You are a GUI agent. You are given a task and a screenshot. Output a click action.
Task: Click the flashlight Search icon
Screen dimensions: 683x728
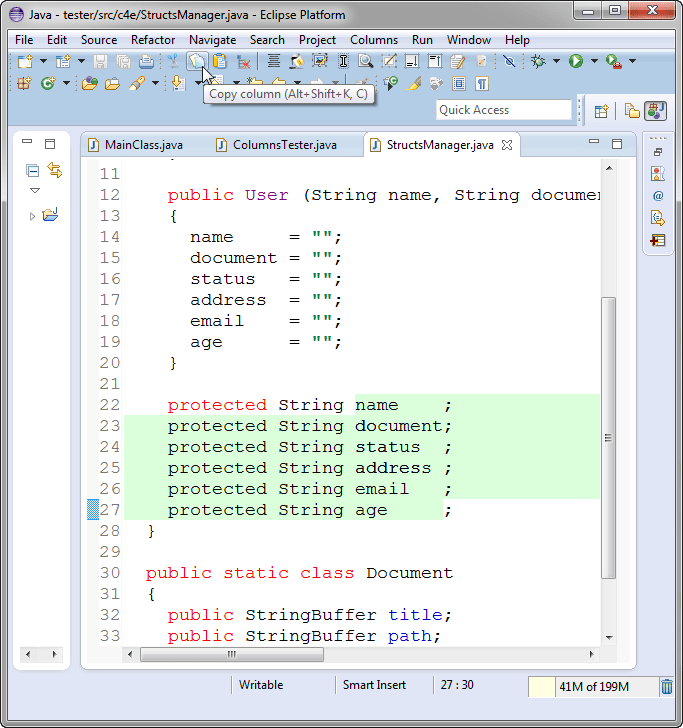click(137, 84)
